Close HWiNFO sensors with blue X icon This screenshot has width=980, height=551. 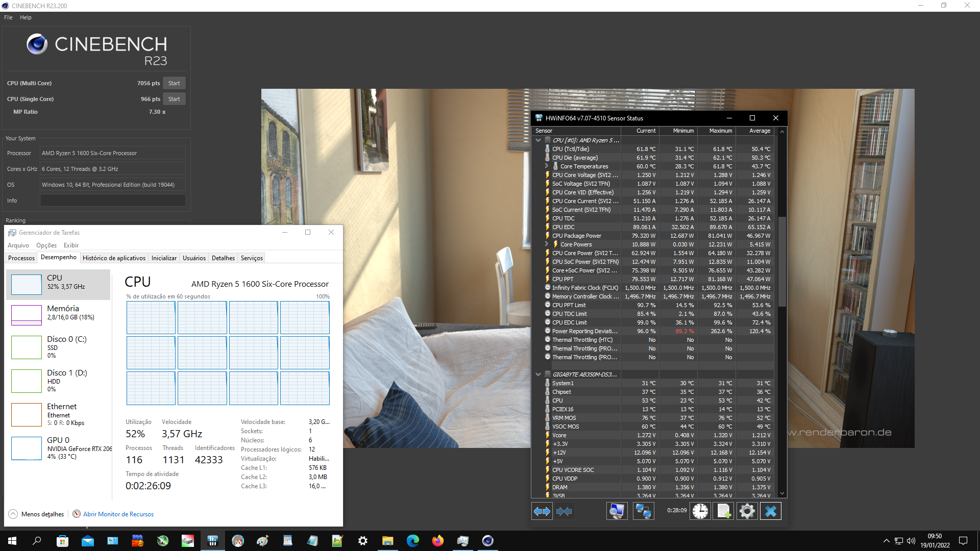(x=771, y=511)
